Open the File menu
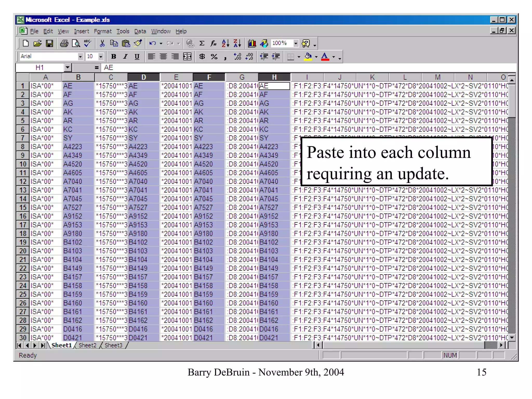The width and height of the screenshot is (532, 399). [34, 31]
